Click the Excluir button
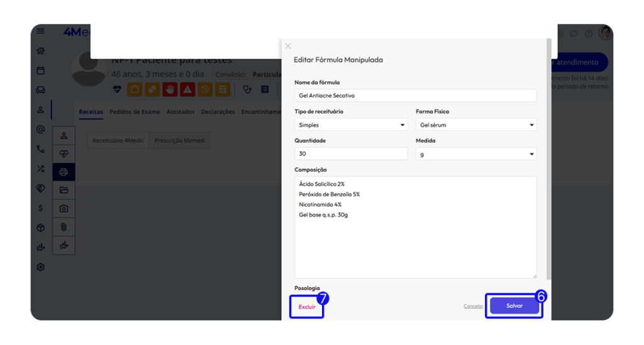 click(x=307, y=307)
